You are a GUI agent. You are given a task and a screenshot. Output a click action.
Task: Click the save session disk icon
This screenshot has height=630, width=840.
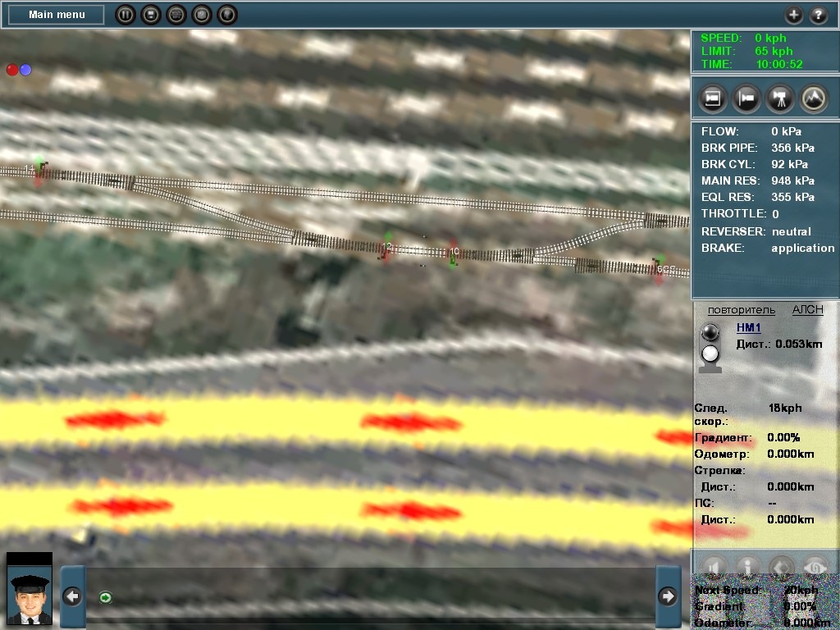pos(151,15)
